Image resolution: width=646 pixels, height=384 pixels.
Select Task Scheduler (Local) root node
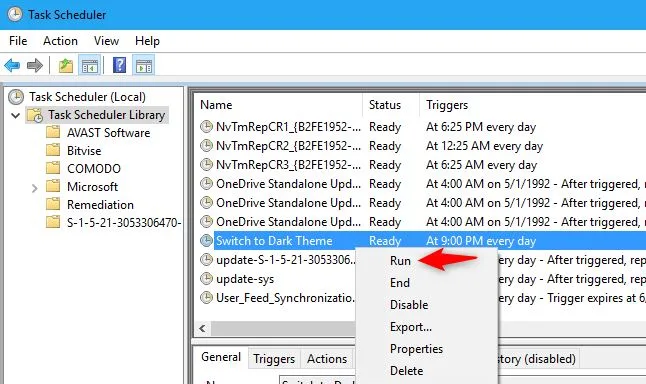87,97
